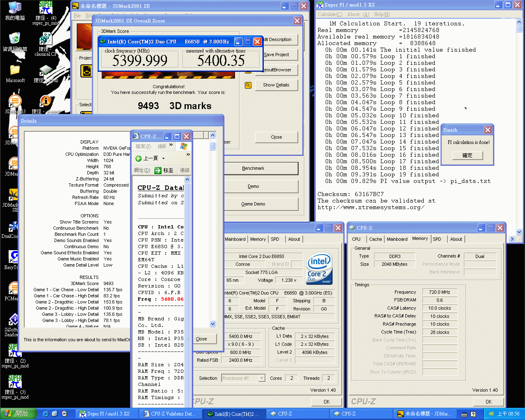Open About...(A) menu in Super PI
Screen dimensions: 525x420
tap(358, 14)
